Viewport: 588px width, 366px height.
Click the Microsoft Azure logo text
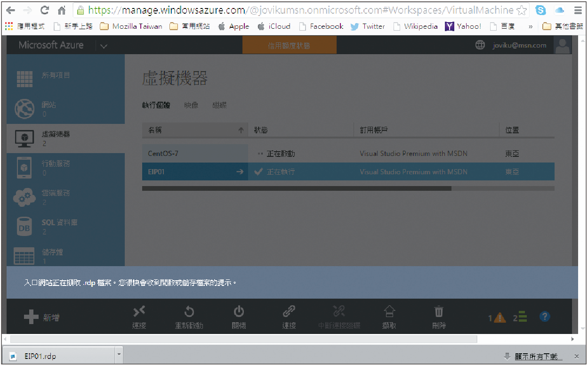coord(51,45)
